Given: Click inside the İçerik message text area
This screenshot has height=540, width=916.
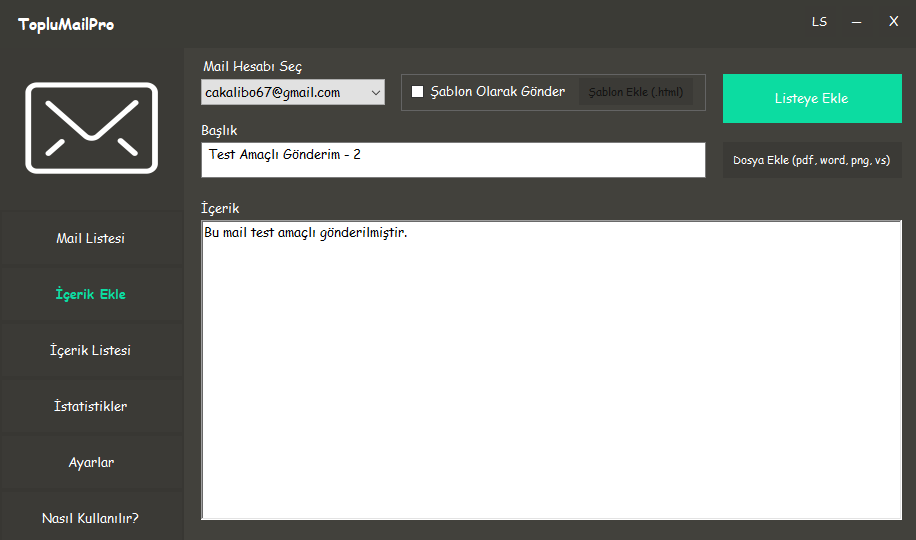Looking at the screenshot, I should 551,370.
